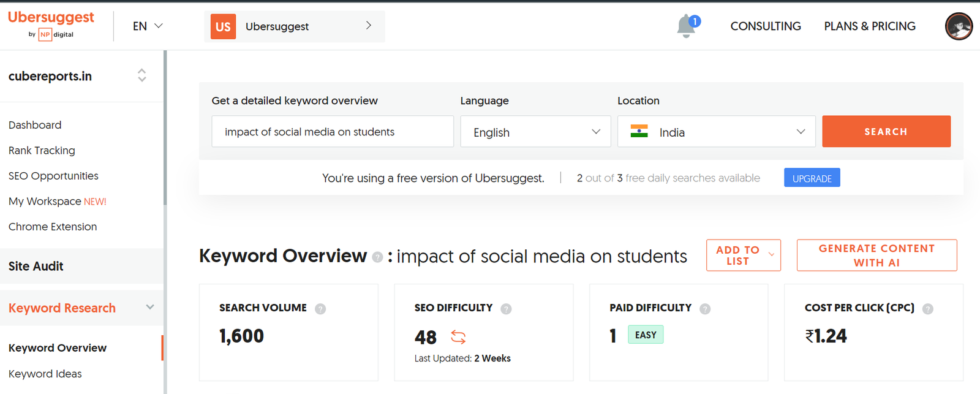Click the Ubersuggest logo
Screen dimensions: 980x394
coord(51,25)
